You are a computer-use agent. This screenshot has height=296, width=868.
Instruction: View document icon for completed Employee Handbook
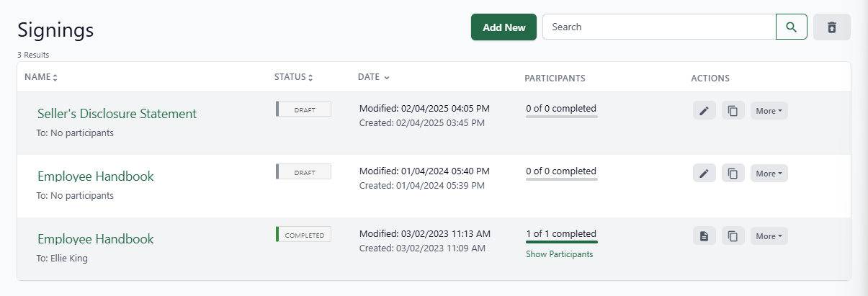pos(704,236)
